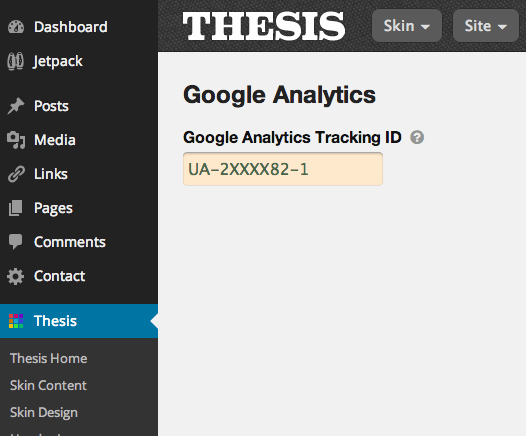Click the colorful Thesis grid icon
The image size is (526, 436).
16,321
